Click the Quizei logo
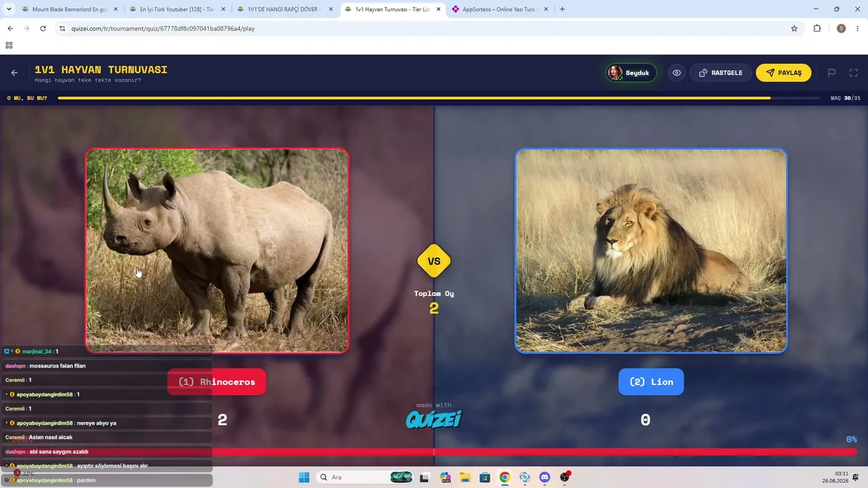The height and width of the screenshot is (488, 868). coord(433,420)
